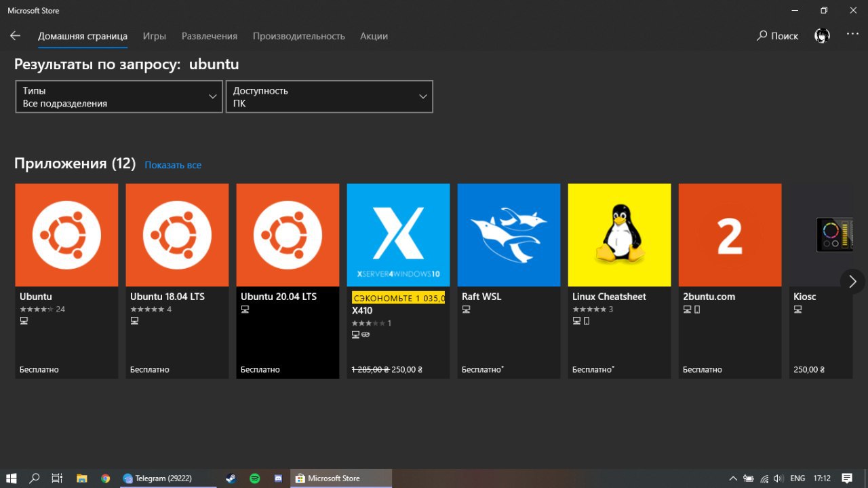Viewport: 868px width, 488px height.
Task: Open Chrome from taskbar
Action: coord(105,478)
